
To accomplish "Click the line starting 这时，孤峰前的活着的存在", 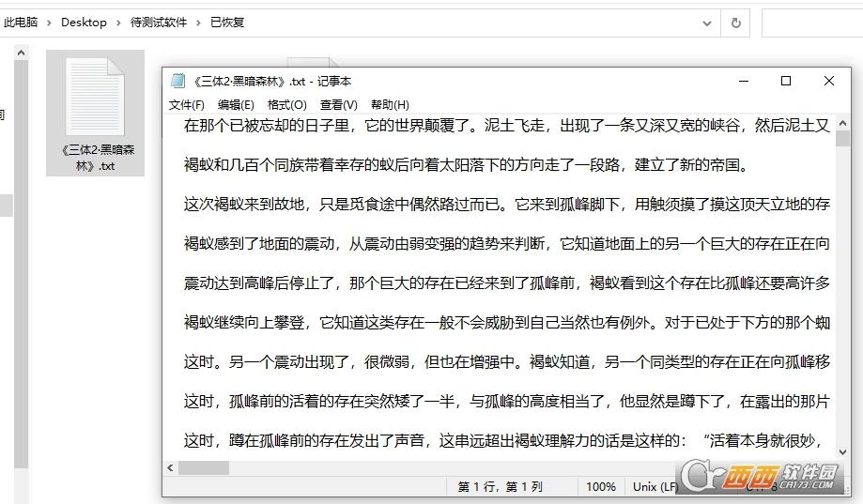I will click(x=506, y=401).
